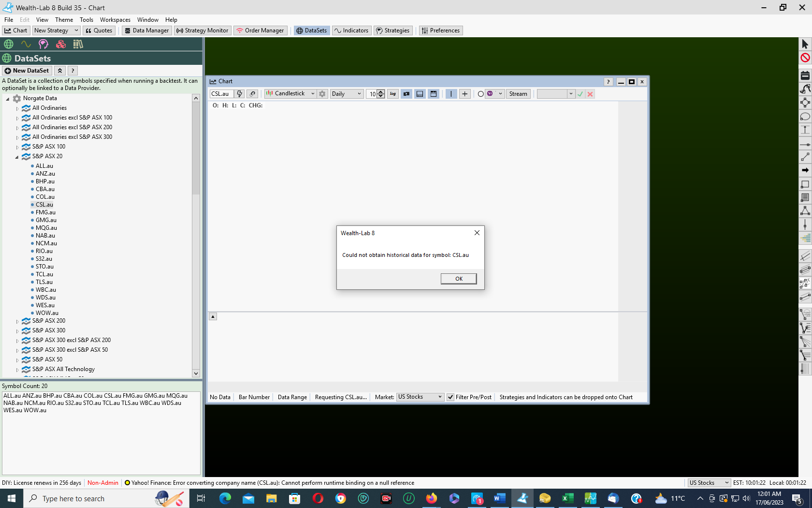Open the Workspaces menu
The width and height of the screenshot is (812, 508).
(115, 20)
